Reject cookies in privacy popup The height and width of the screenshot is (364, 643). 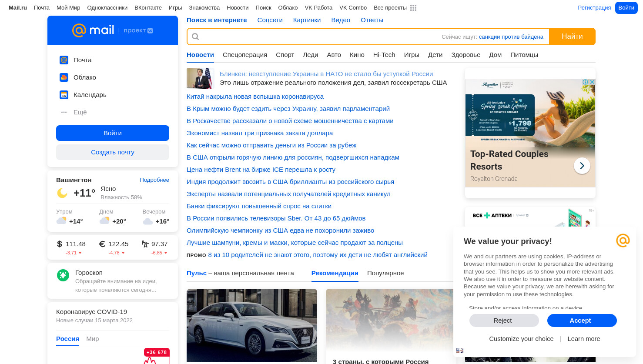(x=504, y=321)
